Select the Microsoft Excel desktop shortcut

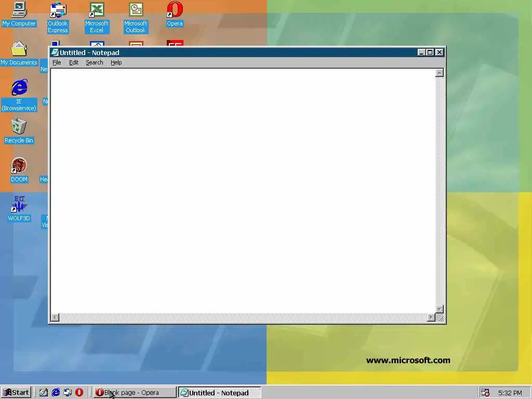(97, 18)
